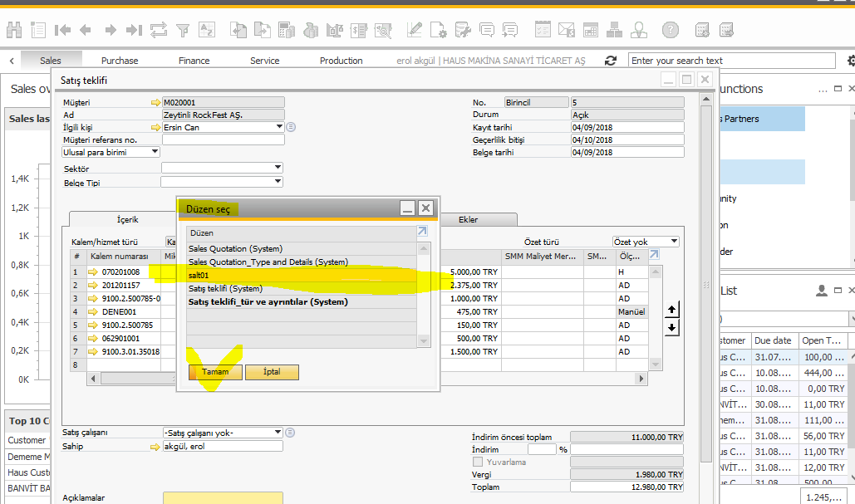This screenshot has width=855, height=504.
Task: Click the İptal button
Action: click(x=272, y=372)
